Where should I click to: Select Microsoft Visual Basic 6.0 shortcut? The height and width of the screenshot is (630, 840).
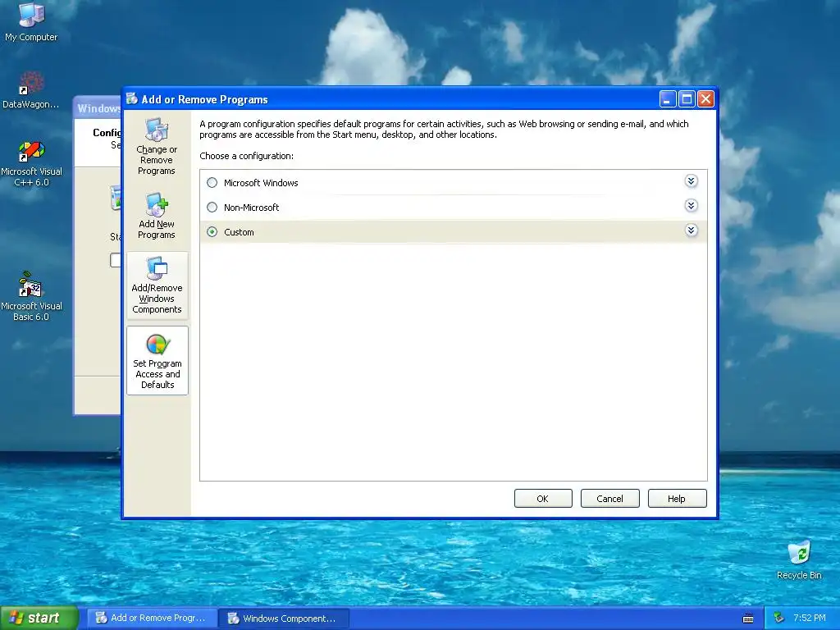pos(31,297)
